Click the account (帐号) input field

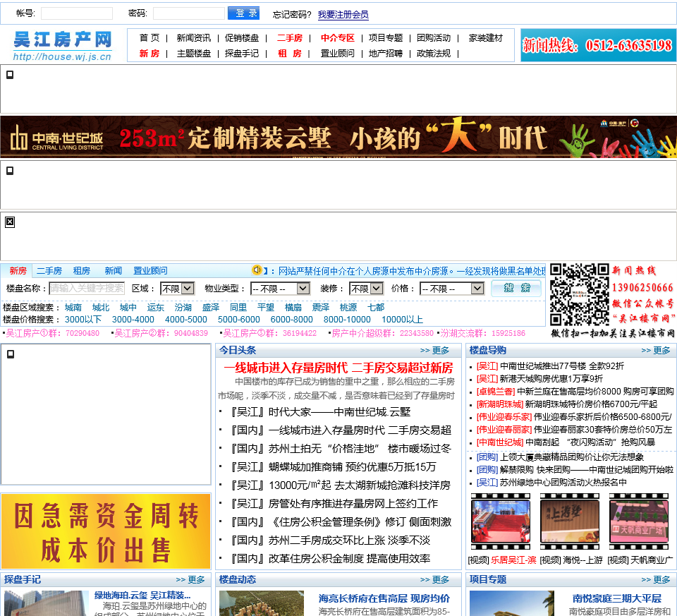[77, 13]
